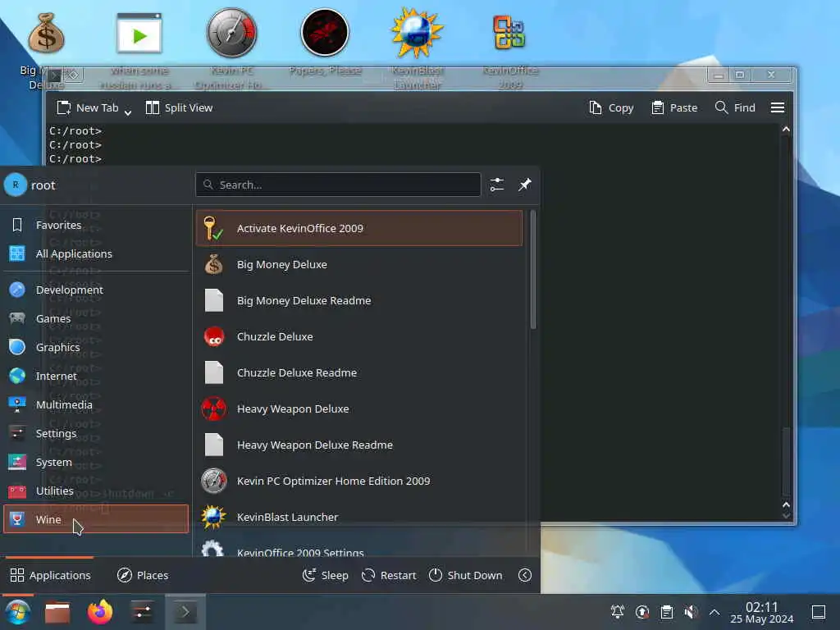Switch to Applications tab
Image resolution: width=840 pixels, height=630 pixels.
(x=50, y=575)
